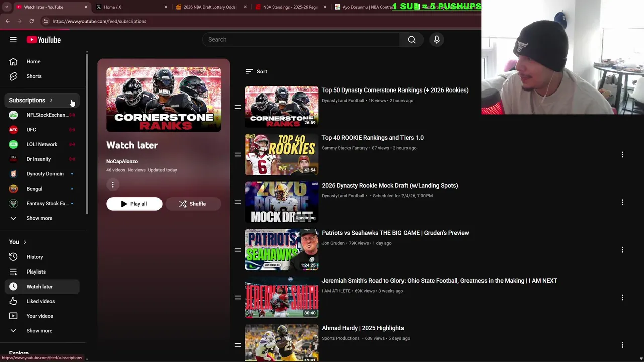The image size is (644, 362).
Task: Open options for 2026 Dynasty Rookie Mock Draft
Action: (622, 203)
